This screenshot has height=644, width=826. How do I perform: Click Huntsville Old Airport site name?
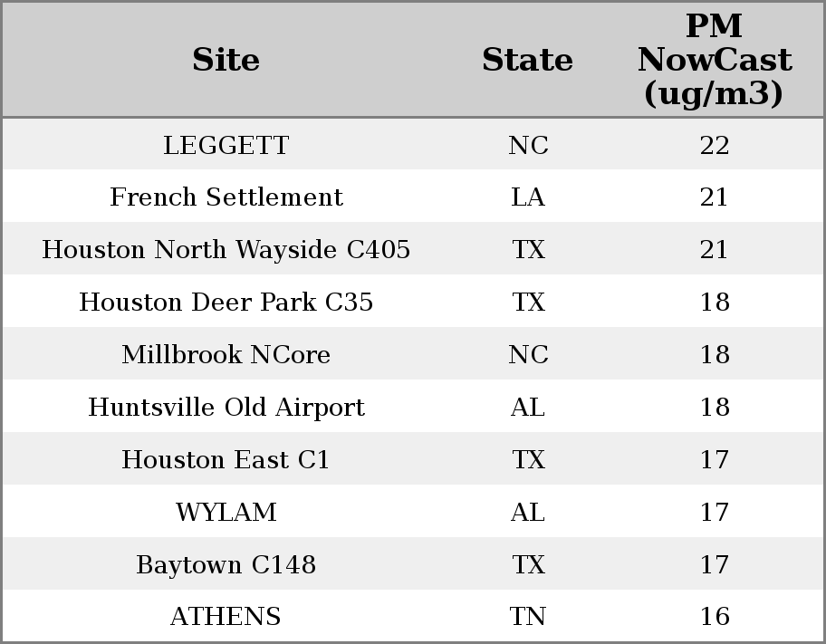tap(226, 408)
